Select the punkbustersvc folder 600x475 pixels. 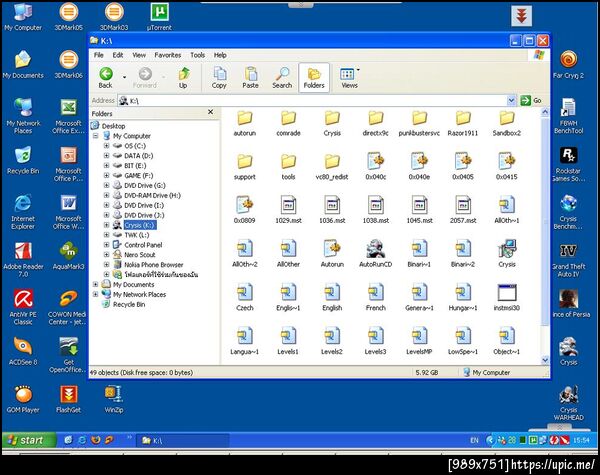pyautogui.click(x=419, y=123)
